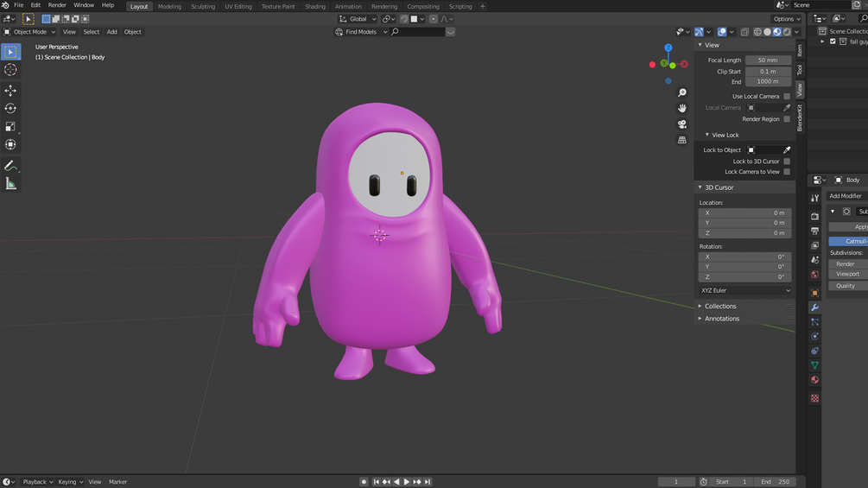Open Find Models dropdown
868x488 pixels.
click(361, 32)
